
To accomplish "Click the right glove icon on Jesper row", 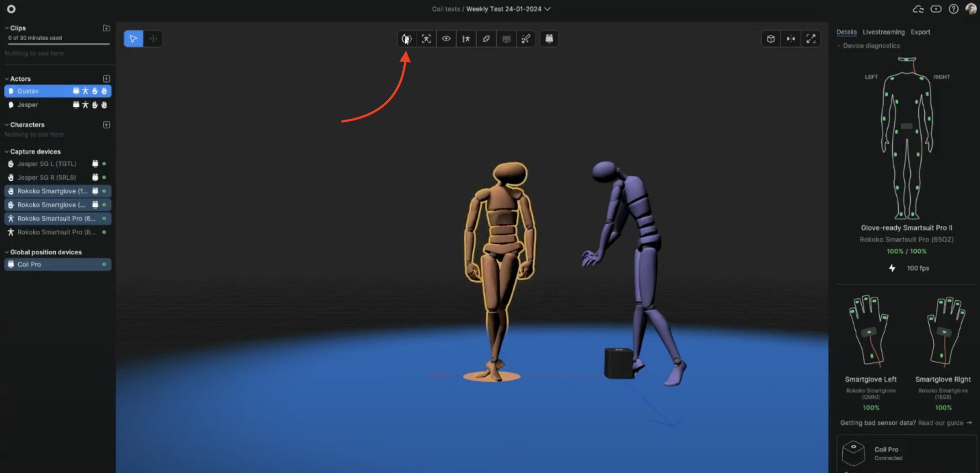I will 104,105.
